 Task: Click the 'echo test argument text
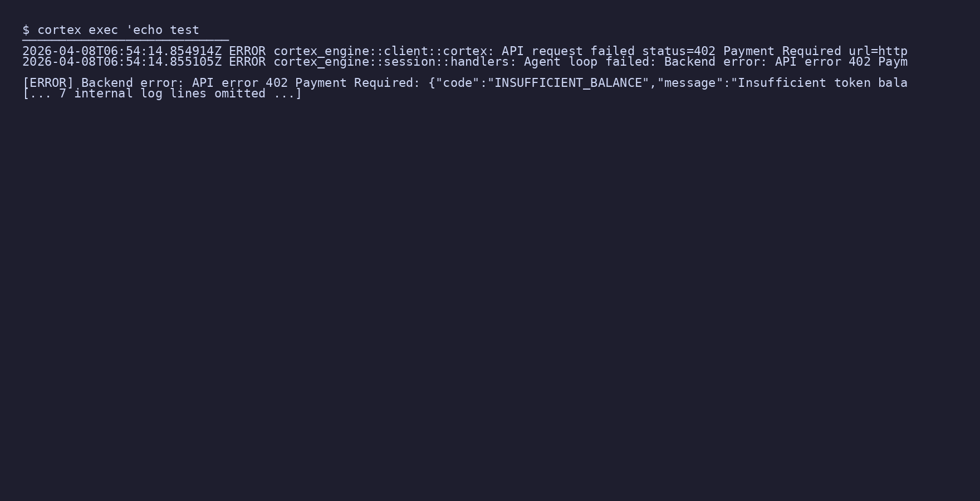click(163, 30)
